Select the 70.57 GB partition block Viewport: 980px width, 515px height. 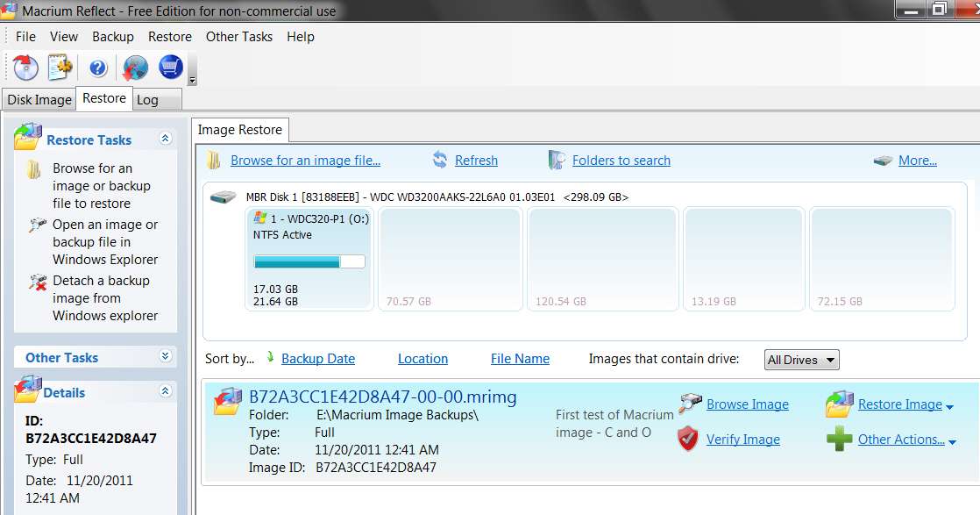click(450, 259)
